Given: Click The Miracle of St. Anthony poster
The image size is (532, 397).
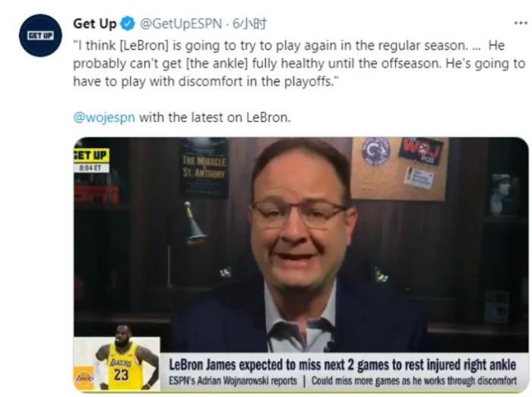Looking at the screenshot, I should (x=204, y=167).
